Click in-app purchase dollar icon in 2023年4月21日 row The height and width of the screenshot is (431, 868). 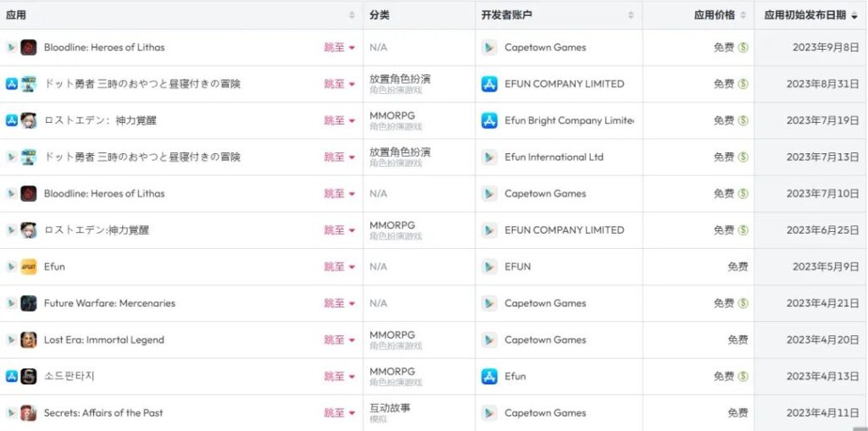[x=743, y=303]
